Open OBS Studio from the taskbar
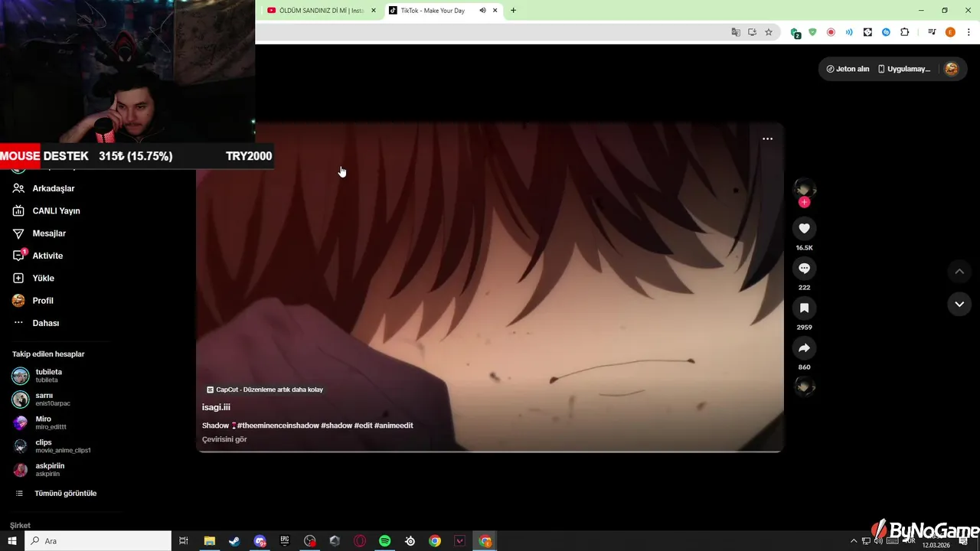This screenshot has height=551, width=980. 309,541
